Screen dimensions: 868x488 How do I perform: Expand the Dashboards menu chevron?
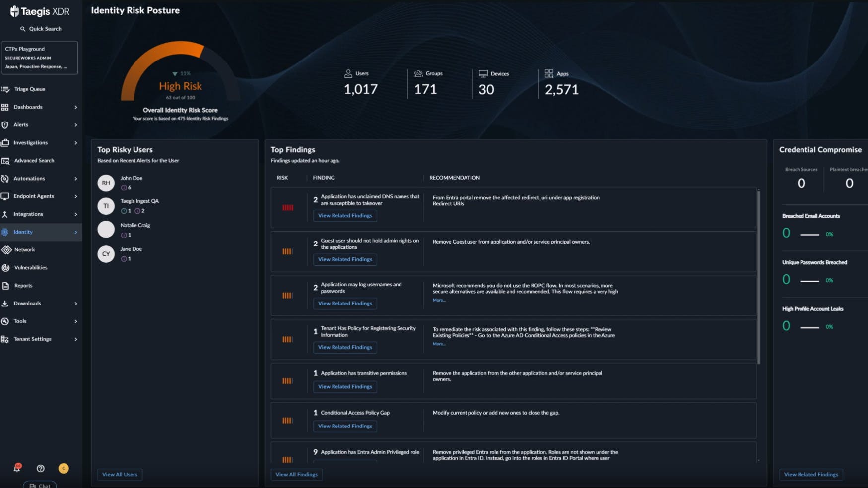coord(76,107)
